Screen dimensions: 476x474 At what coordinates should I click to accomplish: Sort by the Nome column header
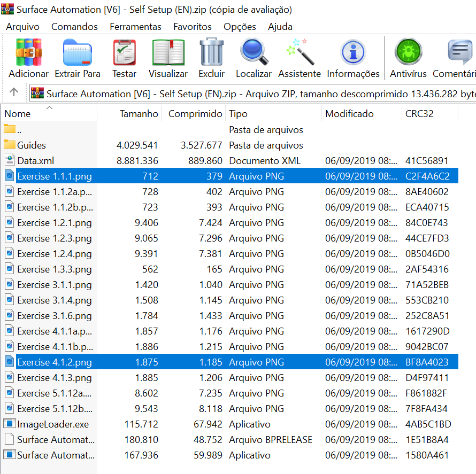coord(18,114)
